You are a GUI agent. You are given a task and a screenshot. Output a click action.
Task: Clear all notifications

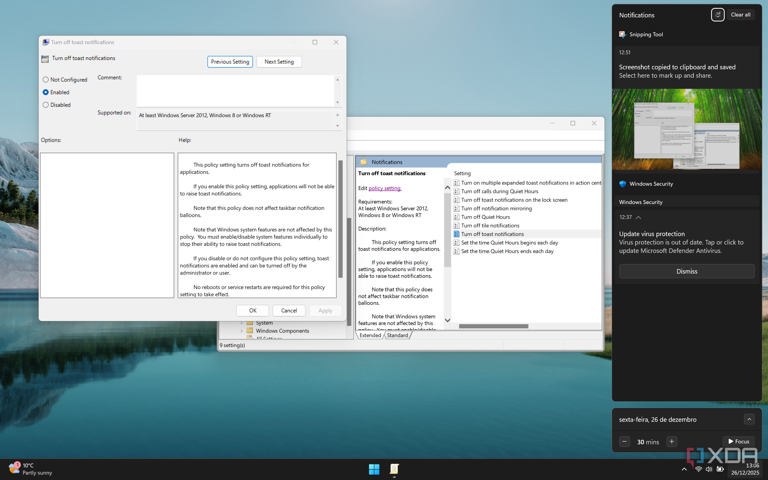[740, 15]
